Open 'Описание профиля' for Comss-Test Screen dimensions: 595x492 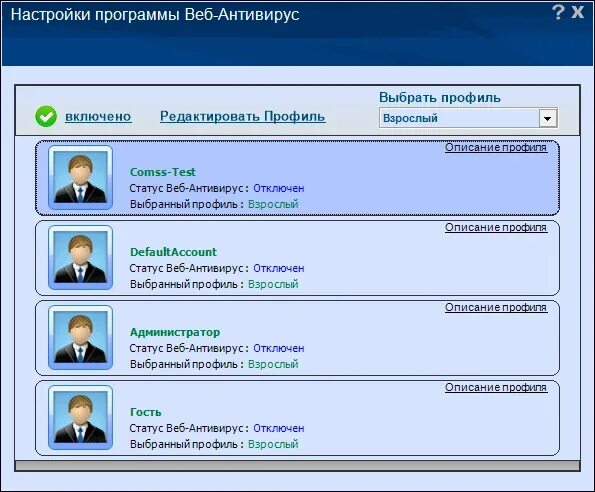(496, 147)
